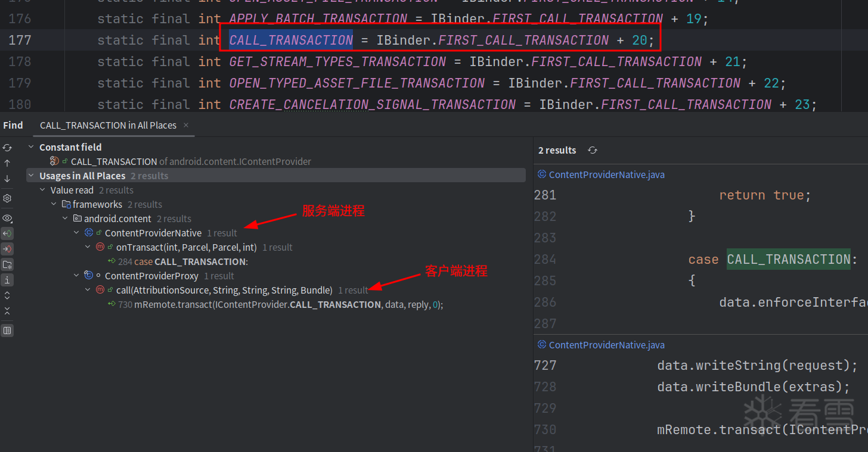Rerun the find usages search in sidebar
The height and width of the screenshot is (452, 868).
pyautogui.click(x=7, y=147)
